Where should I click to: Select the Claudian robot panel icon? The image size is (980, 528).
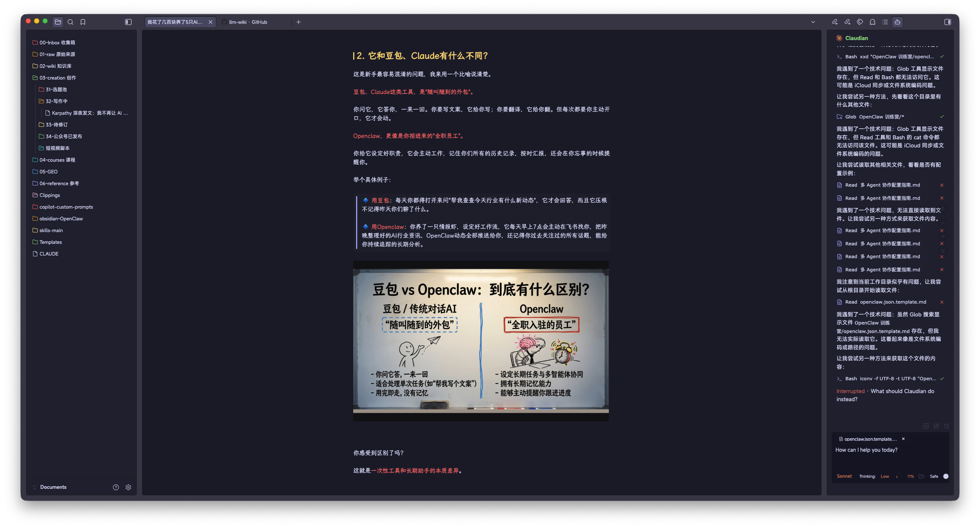pyautogui.click(x=897, y=22)
